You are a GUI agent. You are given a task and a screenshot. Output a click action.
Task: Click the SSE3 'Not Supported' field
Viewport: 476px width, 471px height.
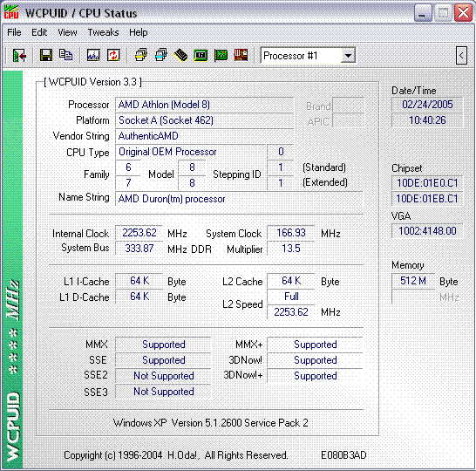[x=163, y=392]
